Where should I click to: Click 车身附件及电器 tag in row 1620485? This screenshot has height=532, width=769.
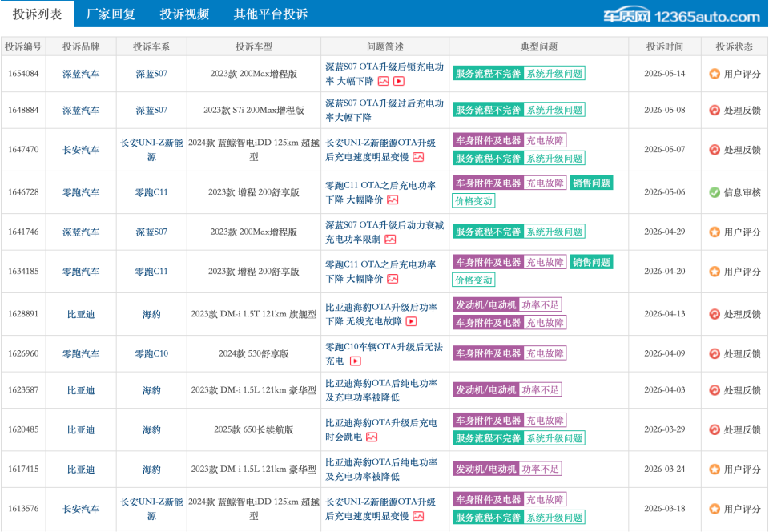[x=488, y=420]
